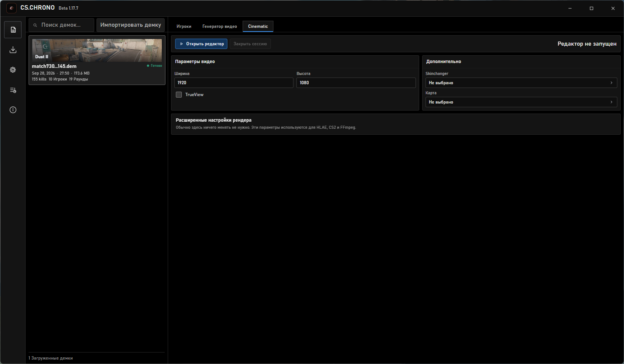
Task: Switch to the Игроки tab
Action: tap(184, 26)
